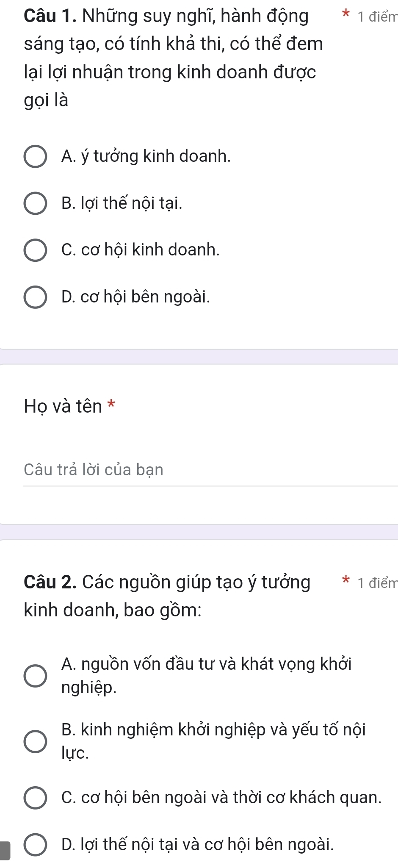Click the "1 điểm" label of Câu 2
Screen dimensions: 398x868
377,583
